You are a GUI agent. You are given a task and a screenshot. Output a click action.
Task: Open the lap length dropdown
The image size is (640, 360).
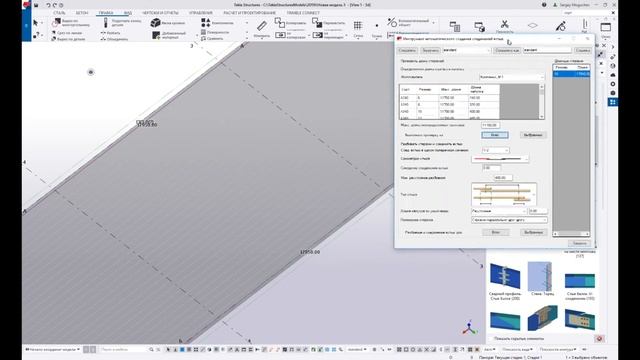pos(499,211)
